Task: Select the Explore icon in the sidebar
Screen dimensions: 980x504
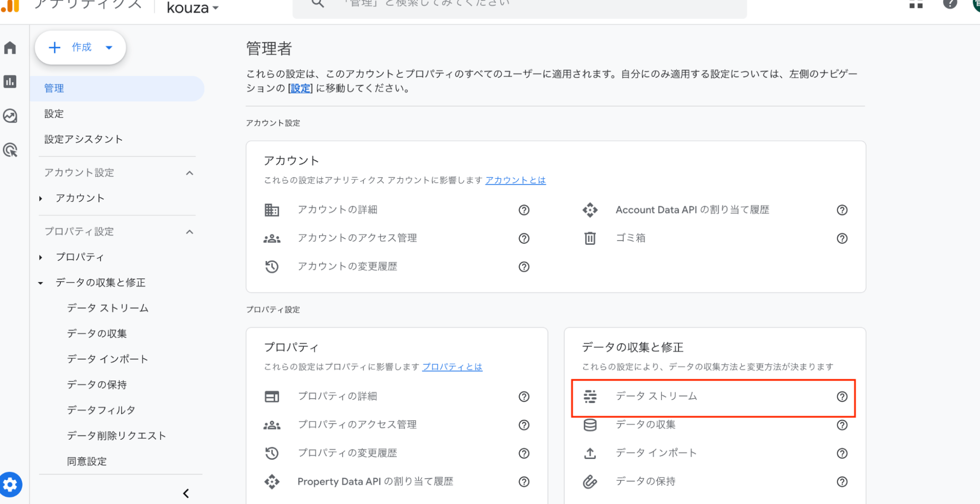Action: (10, 116)
